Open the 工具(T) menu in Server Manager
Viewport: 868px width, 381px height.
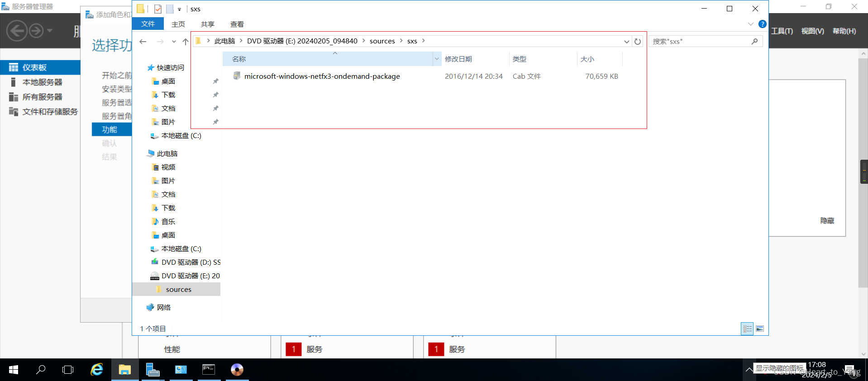(x=782, y=31)
